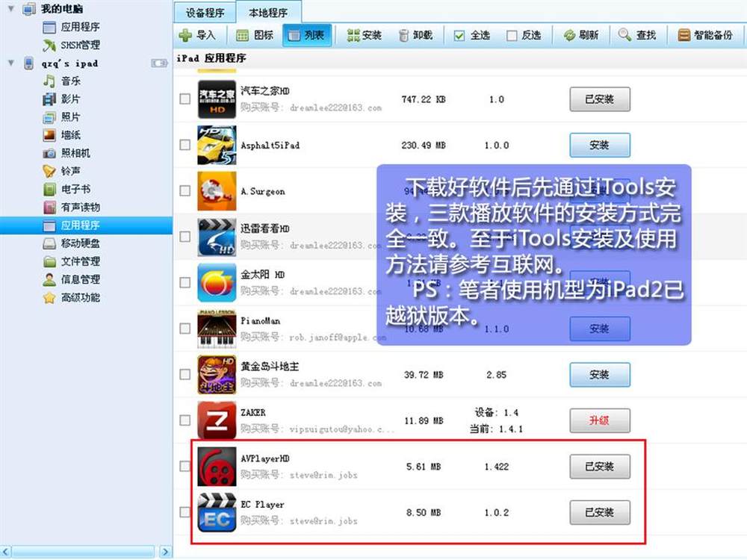Select 应用程序 under qzq's ipad
The image size is (747, 560).
(x=86, y=225)
